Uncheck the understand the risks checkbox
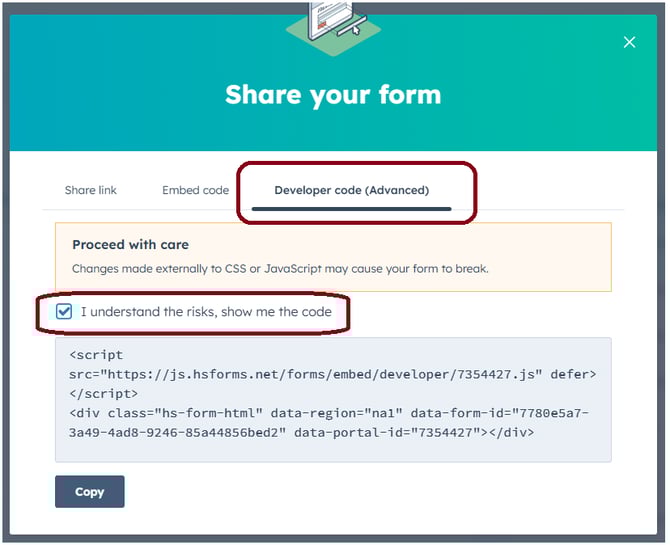Screen dimensions: 670x545 point(65,312)
